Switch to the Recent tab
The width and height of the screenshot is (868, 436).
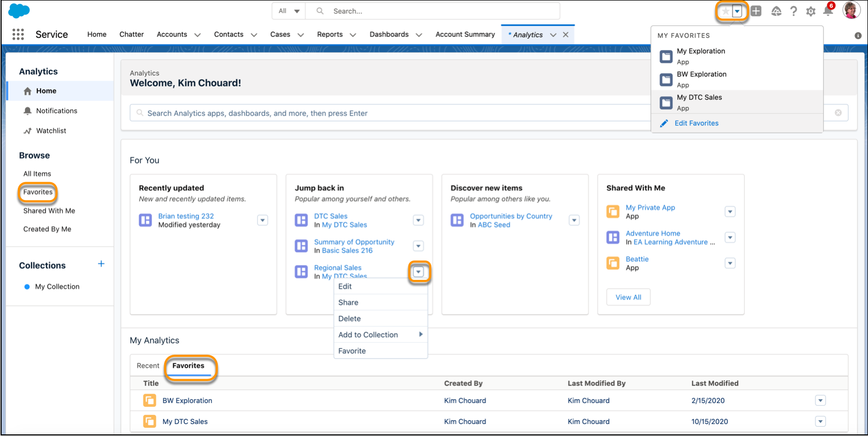click(148, 366)
